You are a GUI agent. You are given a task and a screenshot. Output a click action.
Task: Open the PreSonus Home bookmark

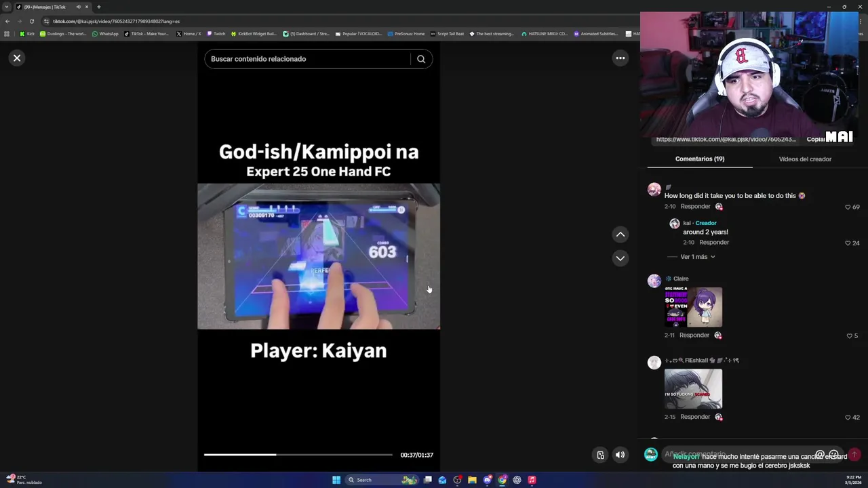point(406,34)
